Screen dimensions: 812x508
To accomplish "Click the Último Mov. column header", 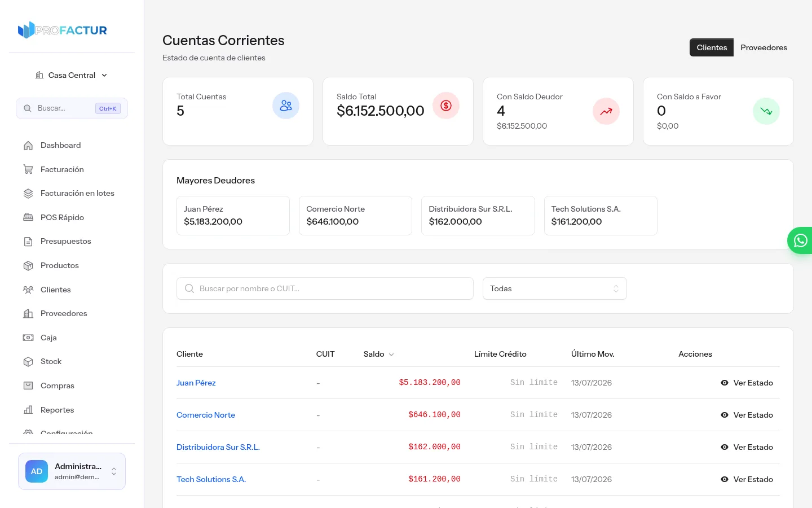I will tap(593, 354).
